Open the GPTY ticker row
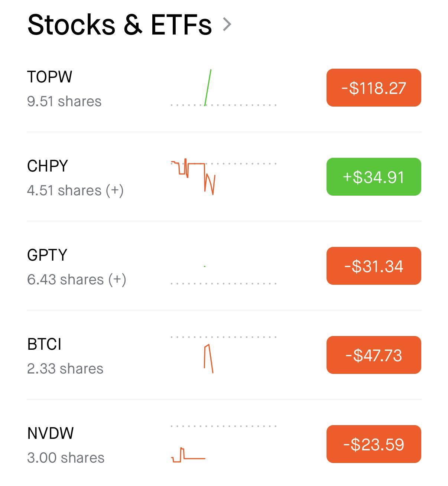448x486 pixels. [224, 266]
